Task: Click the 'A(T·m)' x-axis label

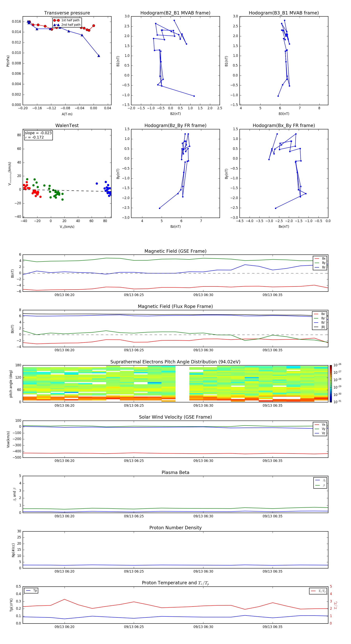Action: click(x=67, y=114)
